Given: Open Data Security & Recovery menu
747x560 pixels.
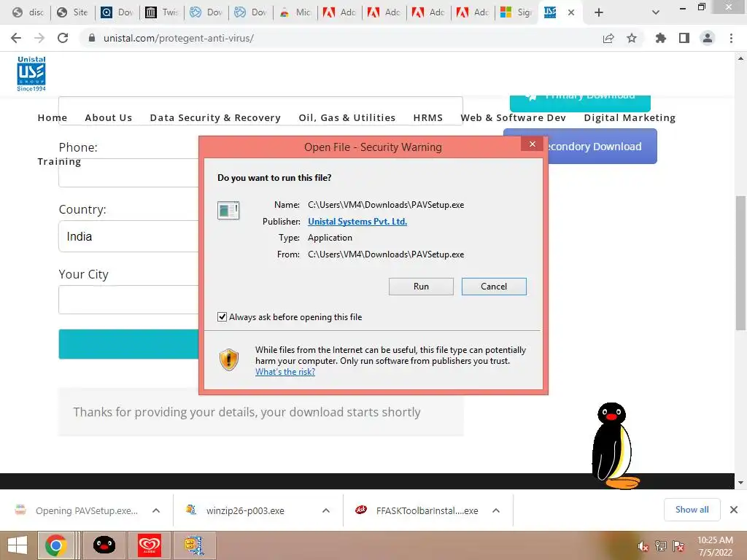Looking at the screenshot, I should point(215,117).
